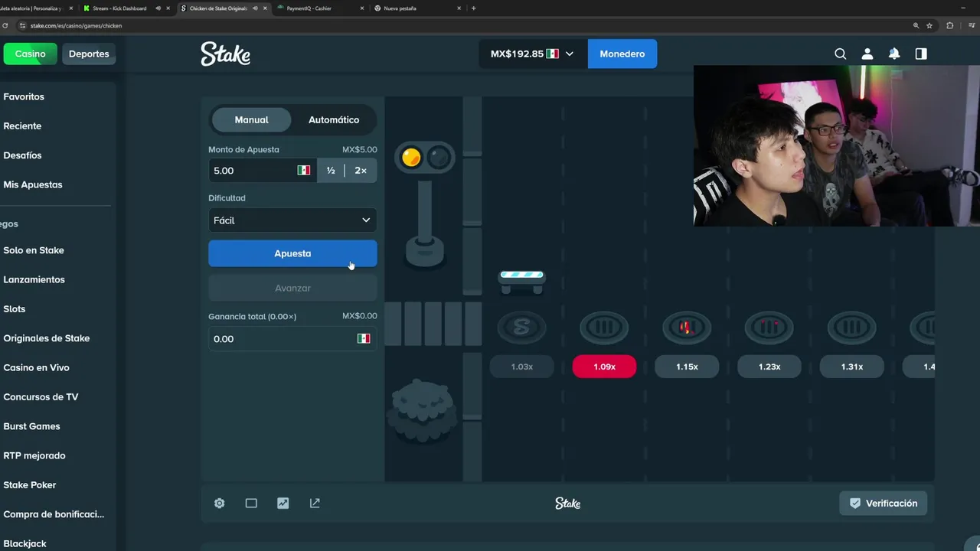Mute the Chicken de Stake tab audio icon

(255, 8)
